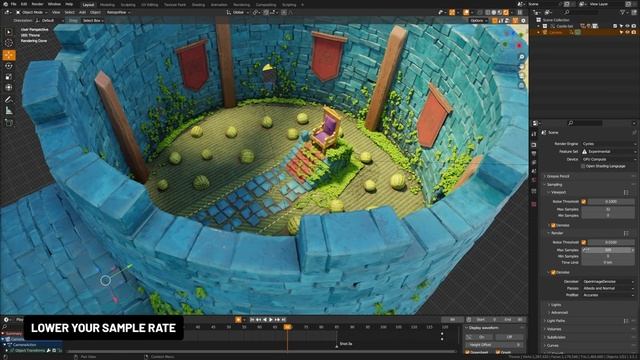Open the Window menu
Screen dimensions: 640x360
tap(54, 4)
